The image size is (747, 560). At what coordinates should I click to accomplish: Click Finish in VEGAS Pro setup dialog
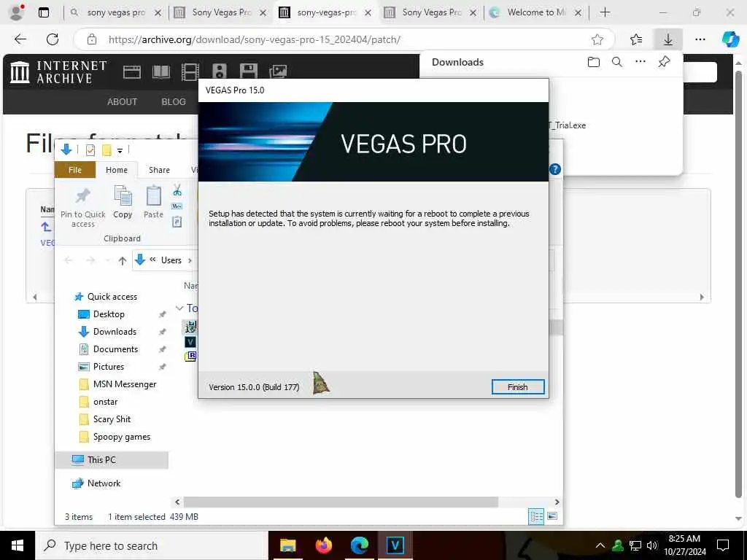[x=518, y=387]
